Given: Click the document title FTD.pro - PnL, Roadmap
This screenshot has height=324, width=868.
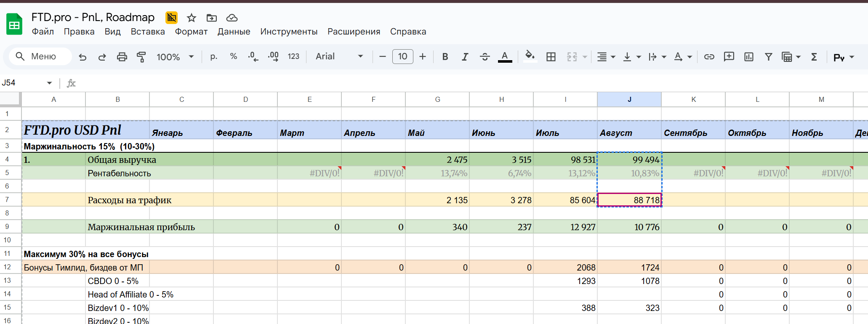Looking at the screenshot, I should [93, 17].
